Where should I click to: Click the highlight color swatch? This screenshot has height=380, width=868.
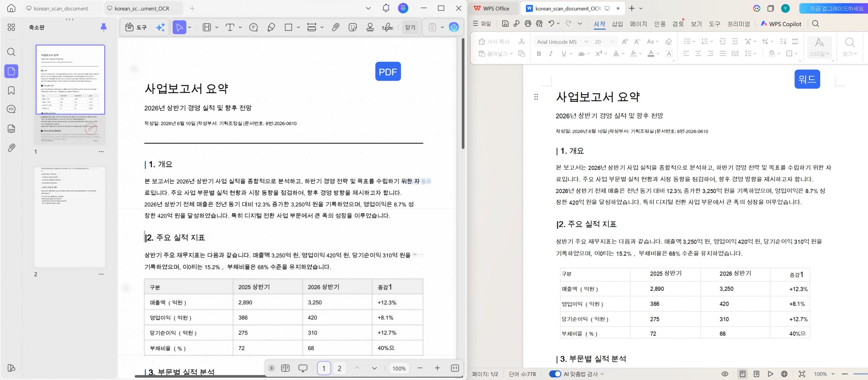click(x=633, y=54)
